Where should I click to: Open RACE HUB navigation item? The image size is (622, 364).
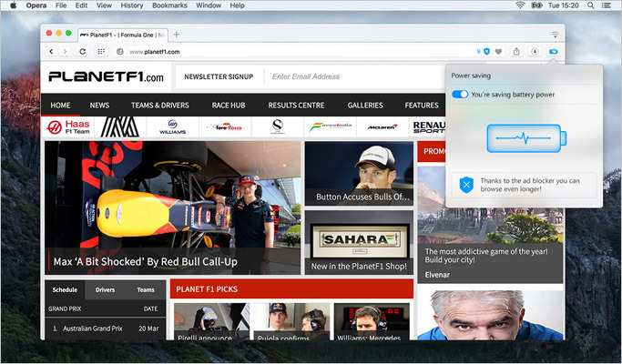[x=228, y=105]
